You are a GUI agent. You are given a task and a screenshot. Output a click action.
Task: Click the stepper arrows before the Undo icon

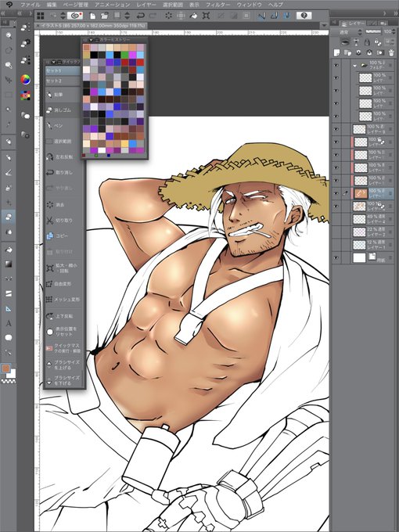(x=128, y=16)
